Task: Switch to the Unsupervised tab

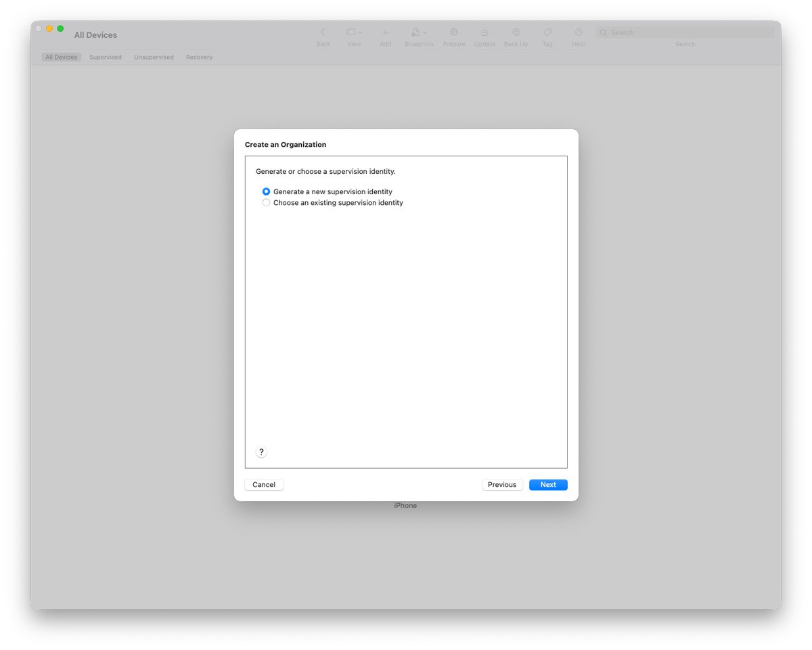Action: 154,57
